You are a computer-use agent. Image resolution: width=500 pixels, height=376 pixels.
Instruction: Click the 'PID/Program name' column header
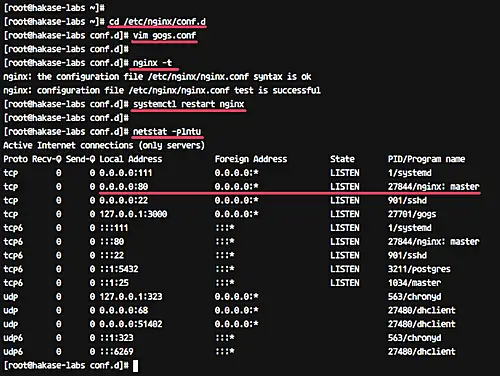click(426, 159)
